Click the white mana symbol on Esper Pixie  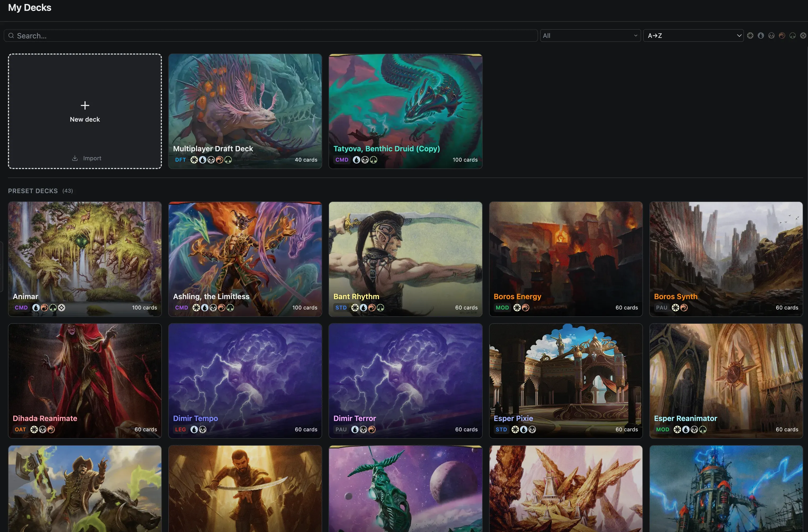[x=515, y=429]
